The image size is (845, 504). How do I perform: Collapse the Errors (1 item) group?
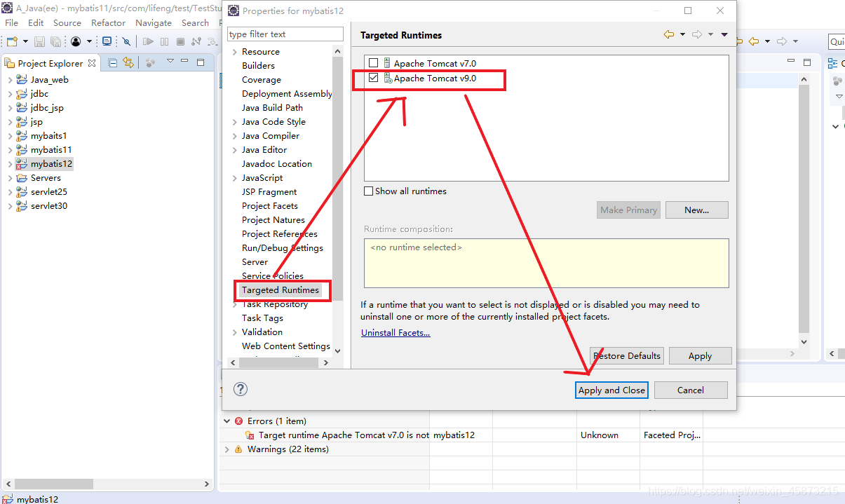pyautogui.click(x=227, y=421)
